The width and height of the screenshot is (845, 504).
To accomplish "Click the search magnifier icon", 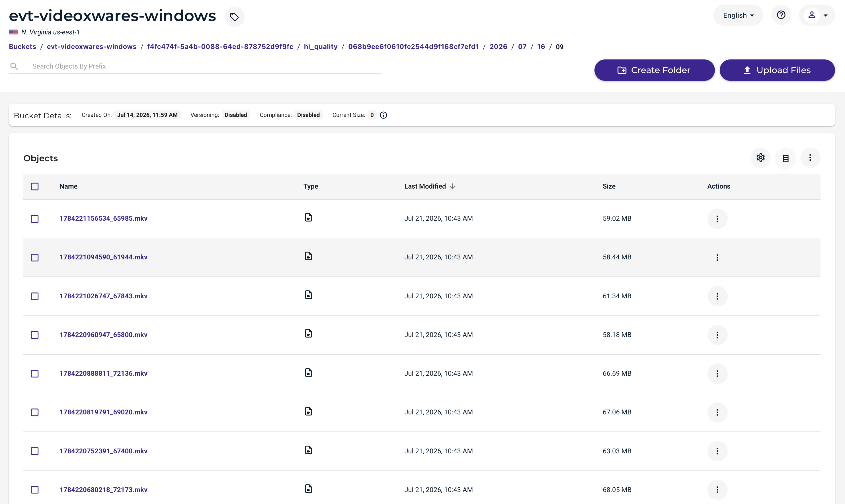I will pos(14,66).
